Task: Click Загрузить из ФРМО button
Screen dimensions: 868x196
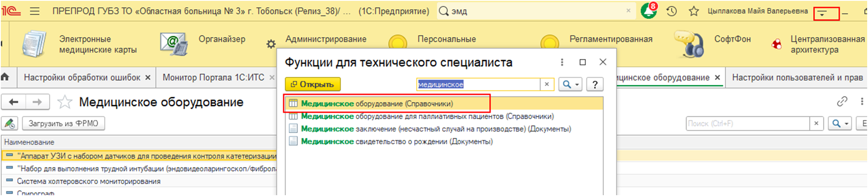Action: click(63, 123)
